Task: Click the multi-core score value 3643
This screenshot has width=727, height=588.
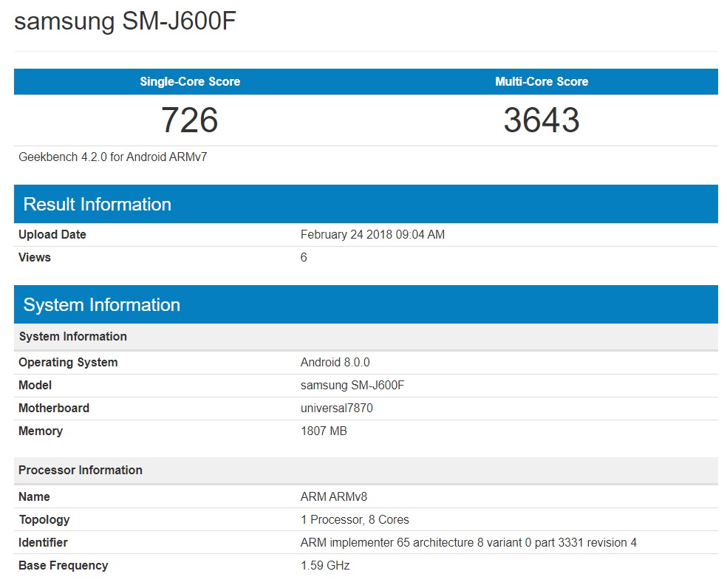Action: (x=542, y=120)
